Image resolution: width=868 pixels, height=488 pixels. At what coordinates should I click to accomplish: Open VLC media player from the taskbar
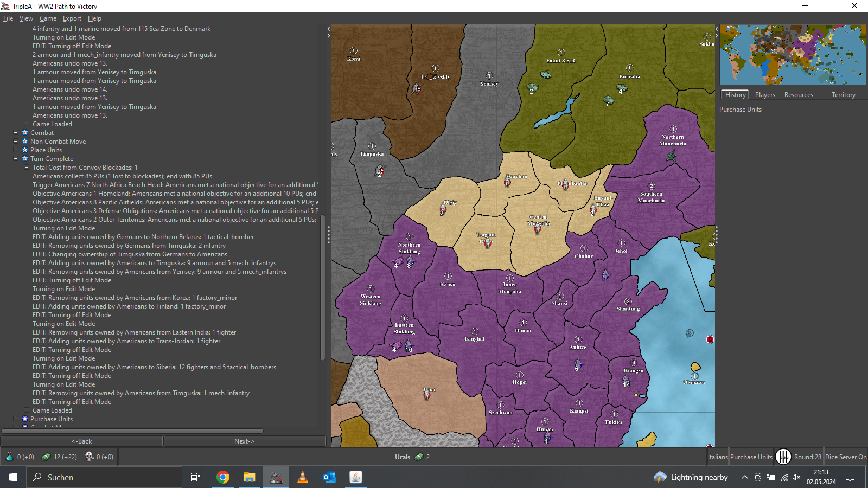pos(303,477)
